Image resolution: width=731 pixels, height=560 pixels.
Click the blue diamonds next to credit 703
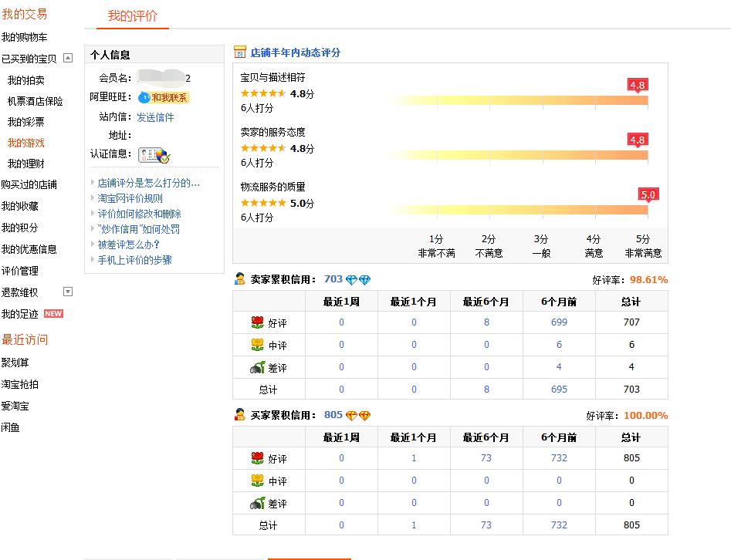358,280
